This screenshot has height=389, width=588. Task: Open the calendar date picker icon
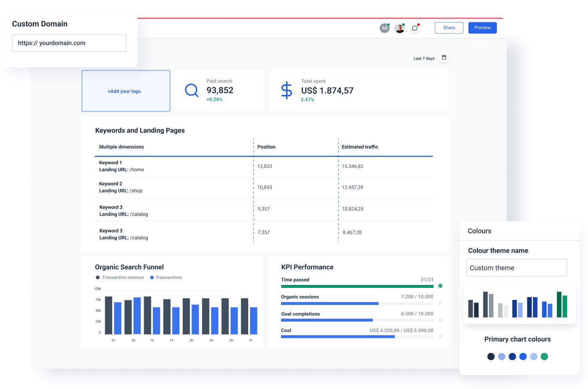(x=444, y=57)
